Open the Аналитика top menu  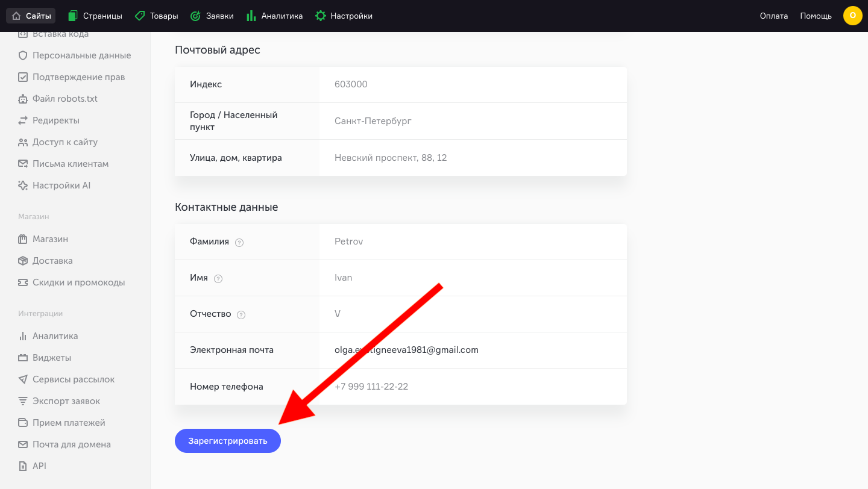274,16
